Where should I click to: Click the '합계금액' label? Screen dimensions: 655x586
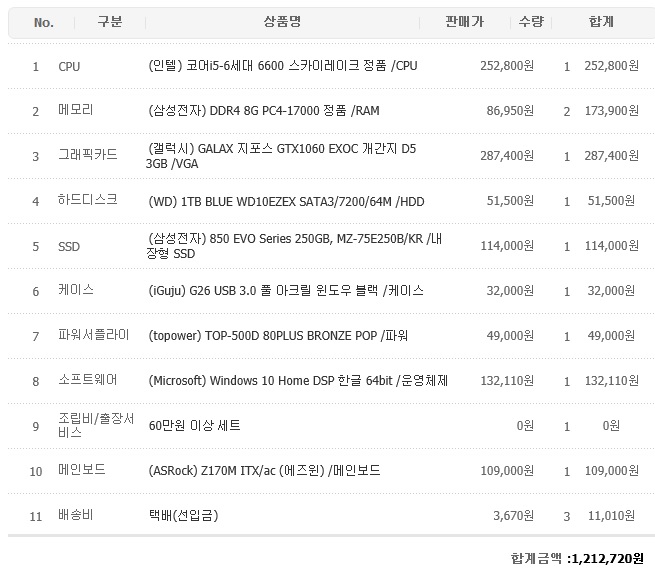536,558
